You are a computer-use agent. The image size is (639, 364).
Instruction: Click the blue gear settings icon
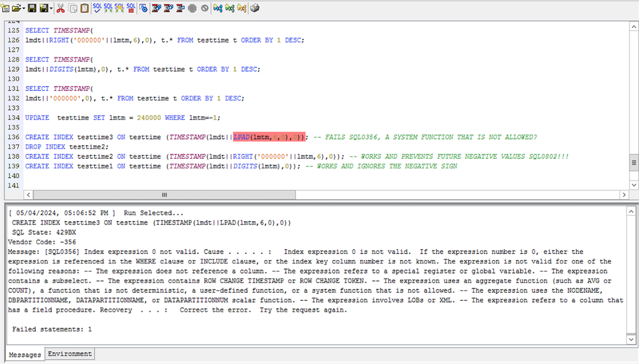tap(144, 8)
